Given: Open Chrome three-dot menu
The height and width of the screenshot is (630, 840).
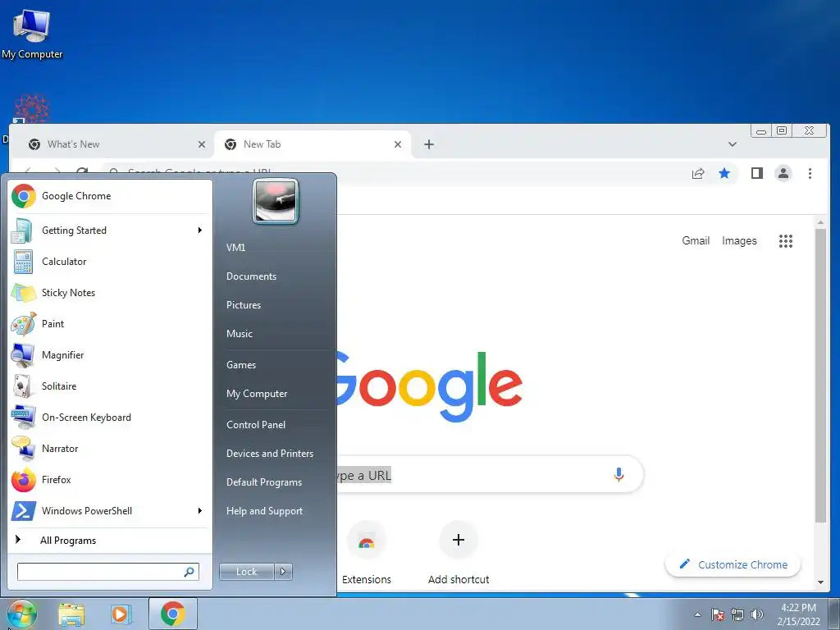Looking at the screenshot, I should point(810,173).
